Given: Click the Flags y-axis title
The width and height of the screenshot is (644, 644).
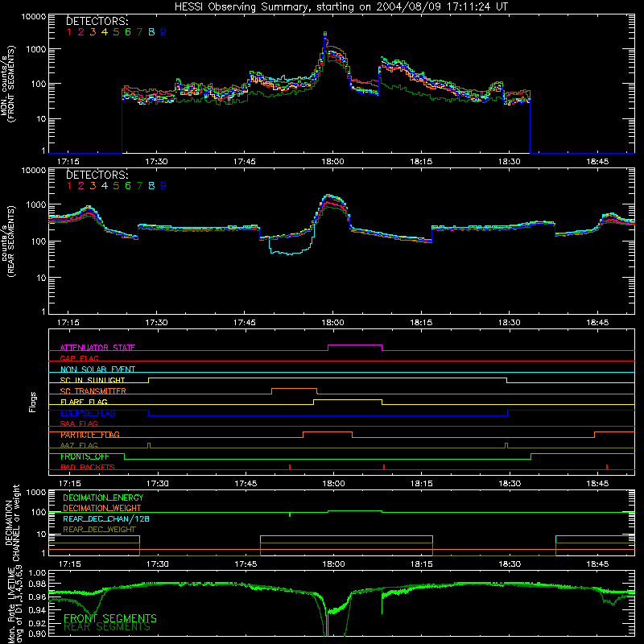Looking at the screenshot, I should pos(33,402).
